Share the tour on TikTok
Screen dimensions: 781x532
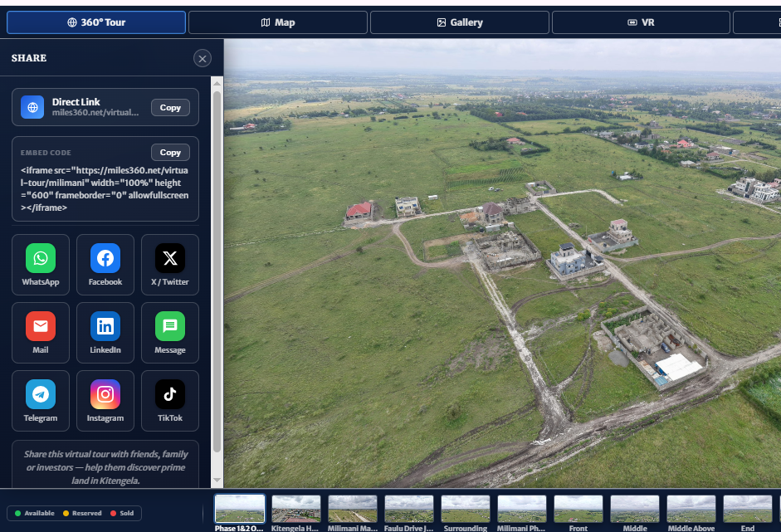(x=170, y=401)
